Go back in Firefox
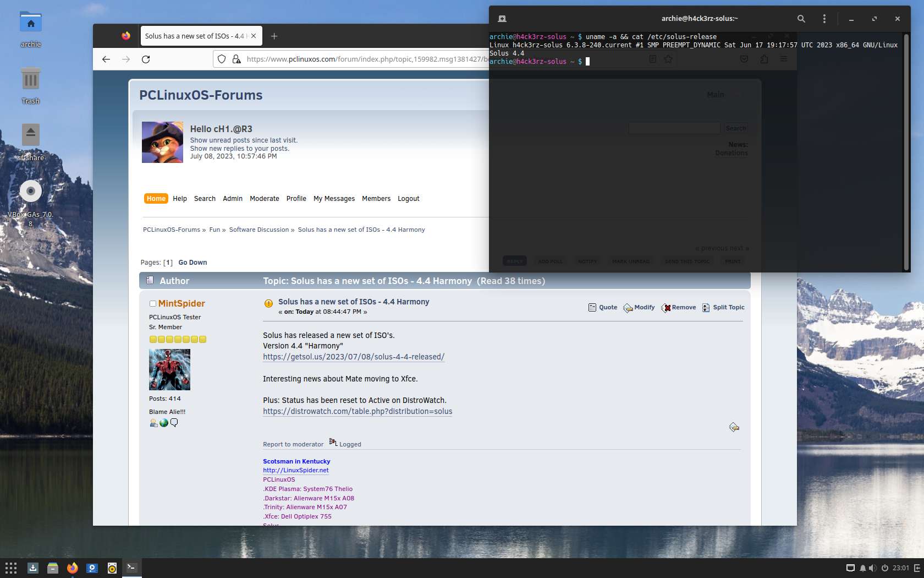This screenshot has width=924, height=578. pyautogui.click(x=106, y=59)
